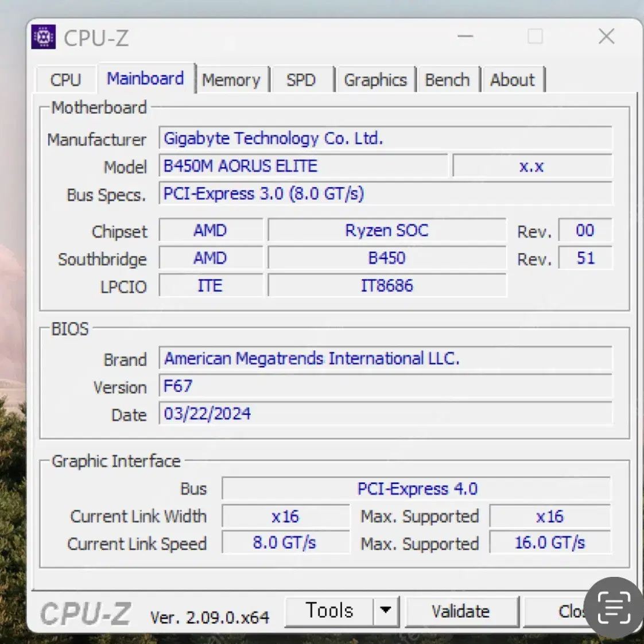Click the max supported link width x16
Image resolution: width=644 pixels, height=644 pixels.
pos(550,516)
